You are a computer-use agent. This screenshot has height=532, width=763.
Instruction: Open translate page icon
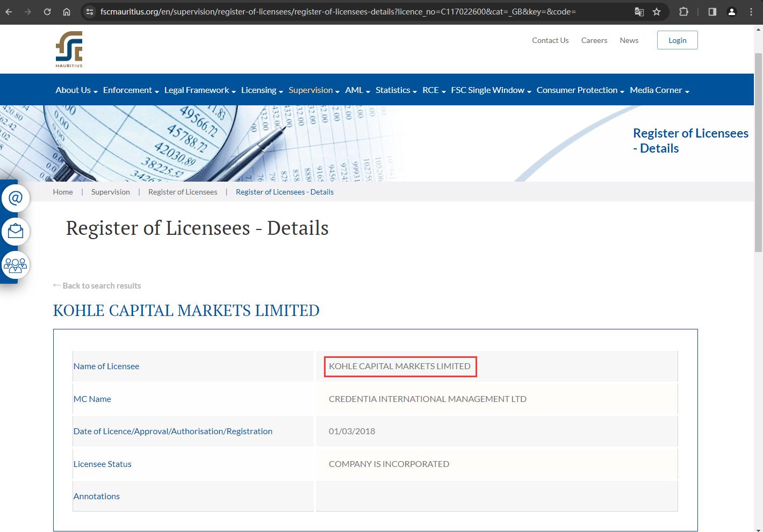pos(639,11)
